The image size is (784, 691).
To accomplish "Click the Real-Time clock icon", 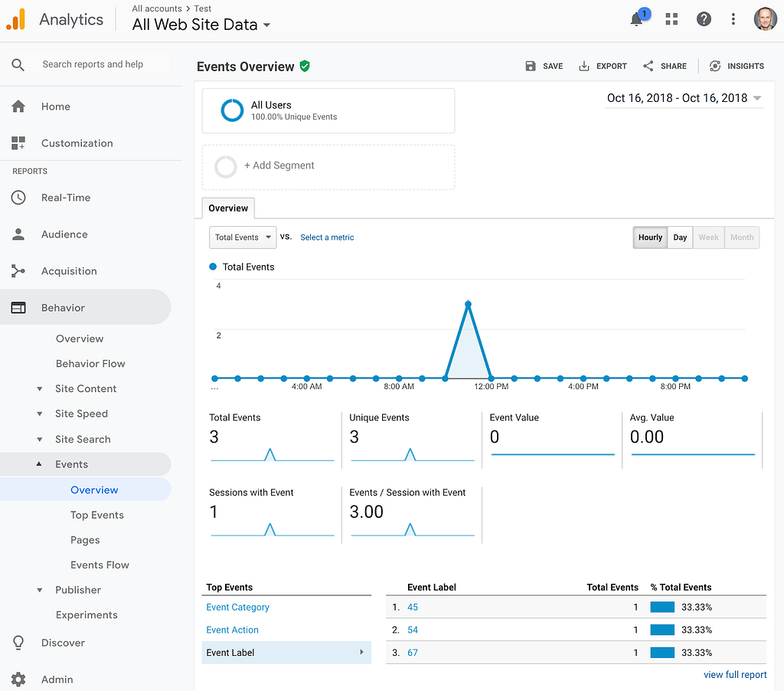I will (18, 198).
